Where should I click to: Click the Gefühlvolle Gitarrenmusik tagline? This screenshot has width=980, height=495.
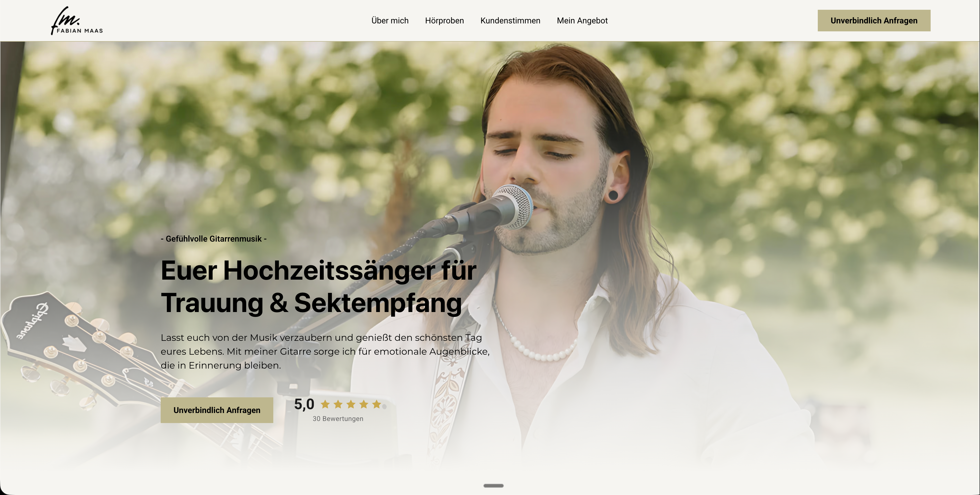click(x=213, y=239)
